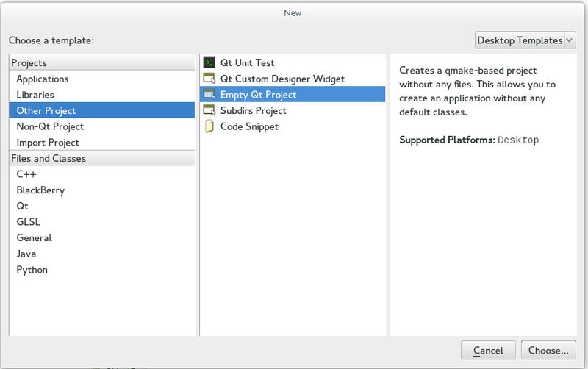
Task: Select the Import Project category
Action: click(x=48, y=143)
